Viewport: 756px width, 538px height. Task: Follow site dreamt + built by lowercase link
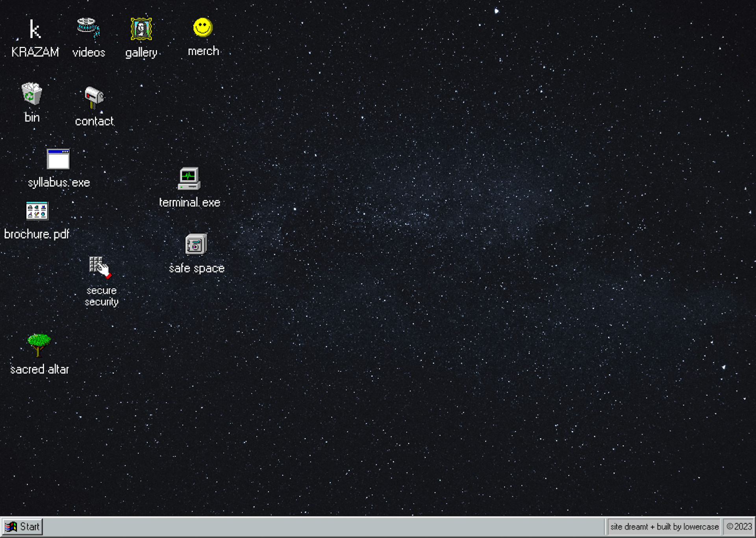click(x=664, y=527)
